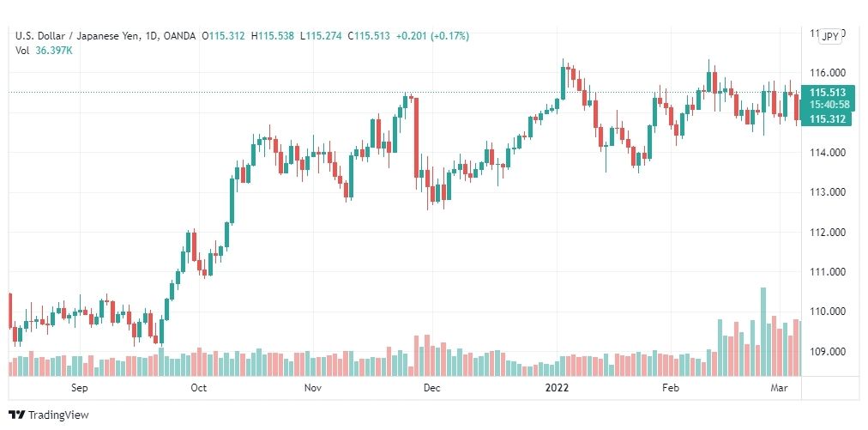Click the Sep label on time axis
This screenshot has width=868, height=430.
click(80, 387)
